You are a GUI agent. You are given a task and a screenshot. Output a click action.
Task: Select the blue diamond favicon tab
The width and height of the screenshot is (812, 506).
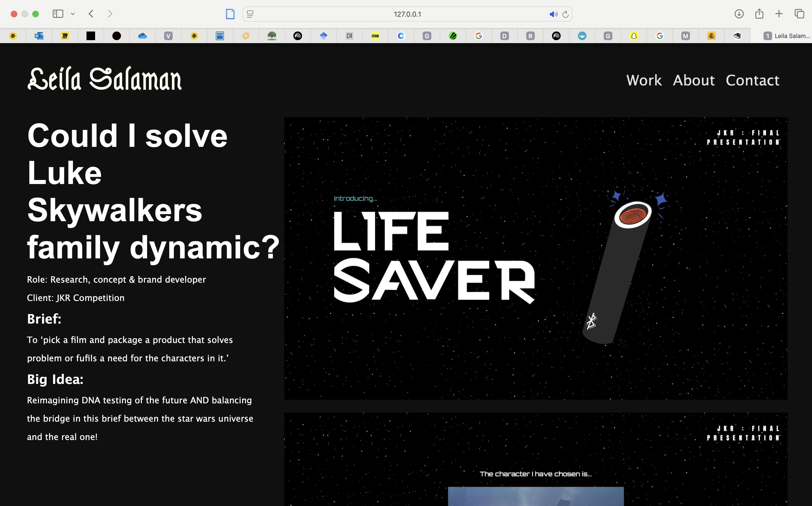(x=324, y=36)
